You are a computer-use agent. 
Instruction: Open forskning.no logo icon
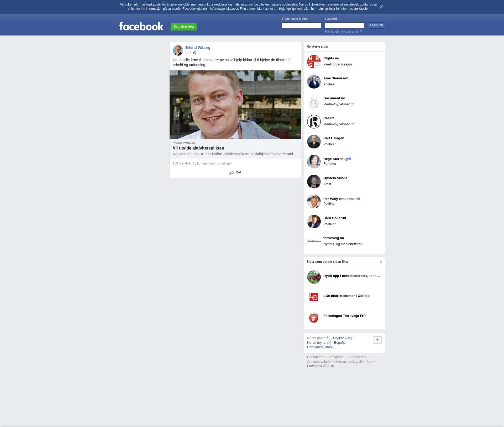click(314, 241)
